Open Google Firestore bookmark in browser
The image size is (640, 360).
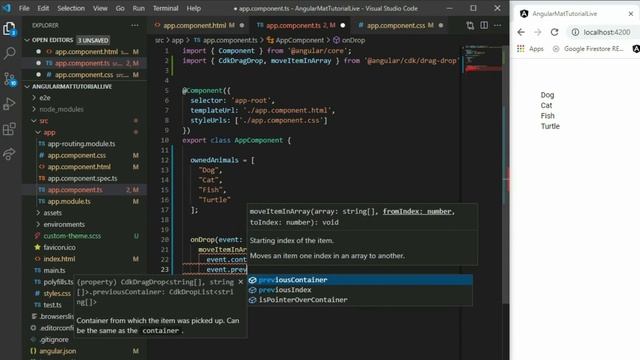coord(588,49)
